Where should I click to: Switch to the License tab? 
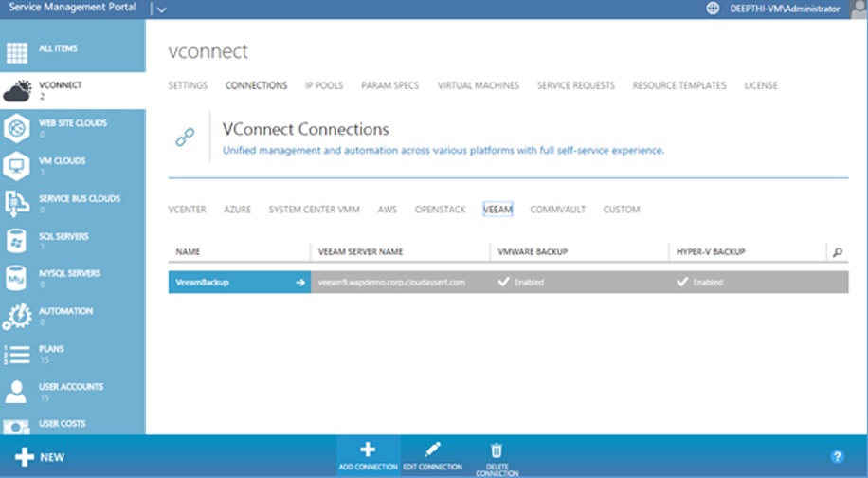[x=761, y=85]
